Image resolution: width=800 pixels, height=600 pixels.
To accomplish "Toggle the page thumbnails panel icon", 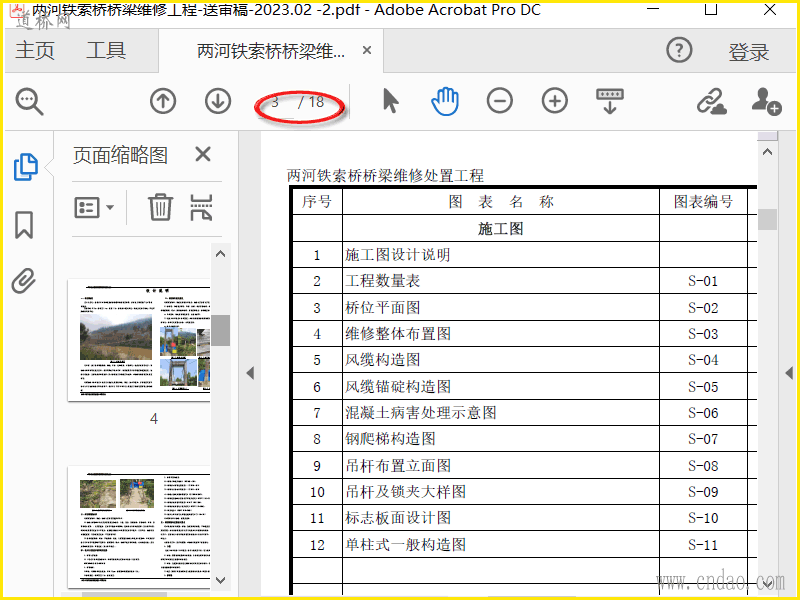I will [26, 167].
